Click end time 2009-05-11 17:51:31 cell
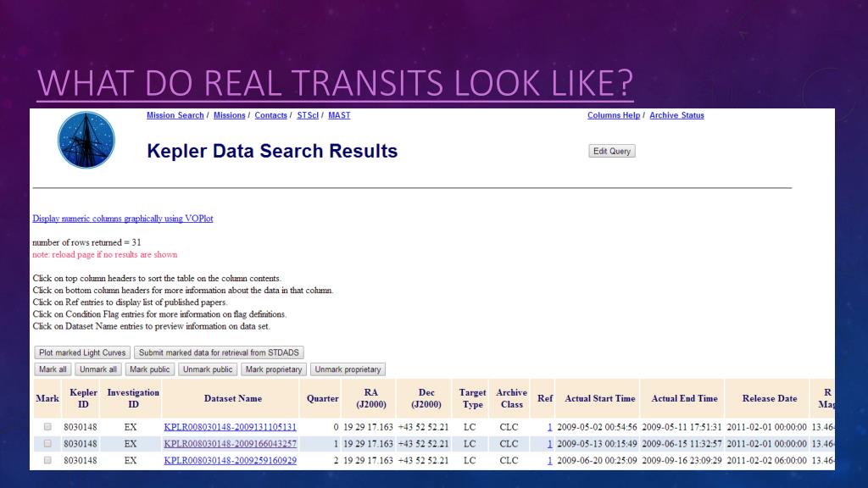 coord(682,427)
